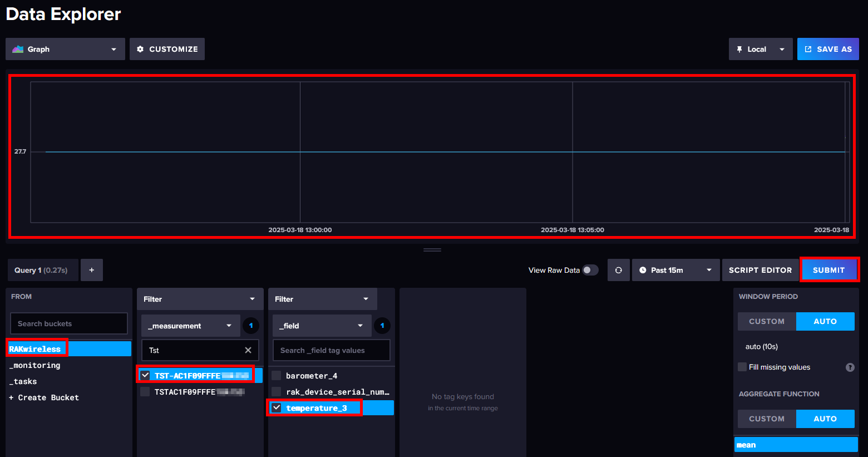
Task: Click the graph resize handle below the chart
Action: point(432,250)
